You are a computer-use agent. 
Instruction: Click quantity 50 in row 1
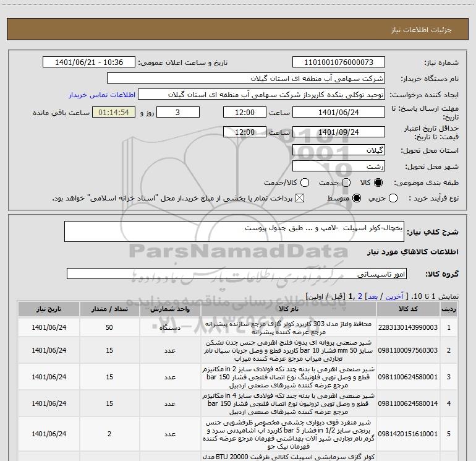[109, 327]
